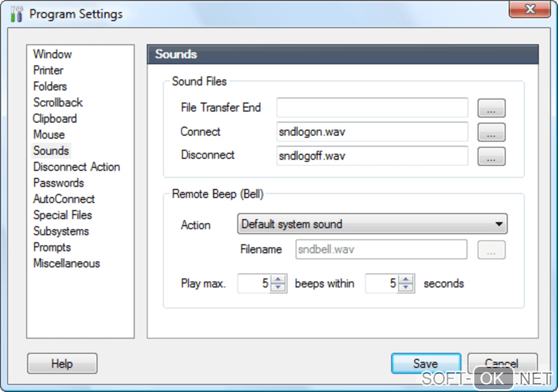Click the Connect sound filename field

point(372,132)
